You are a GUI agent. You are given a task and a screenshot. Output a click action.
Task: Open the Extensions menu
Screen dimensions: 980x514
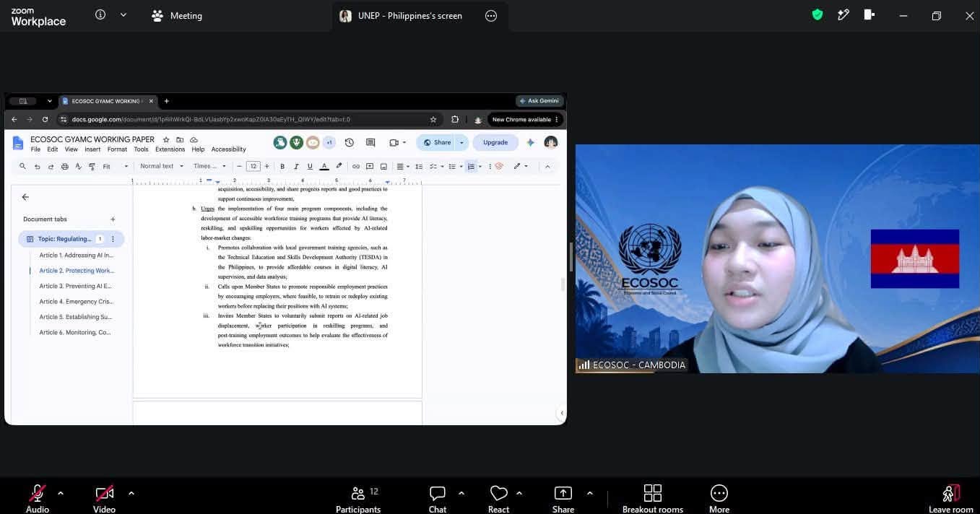(x=170, y=149)
